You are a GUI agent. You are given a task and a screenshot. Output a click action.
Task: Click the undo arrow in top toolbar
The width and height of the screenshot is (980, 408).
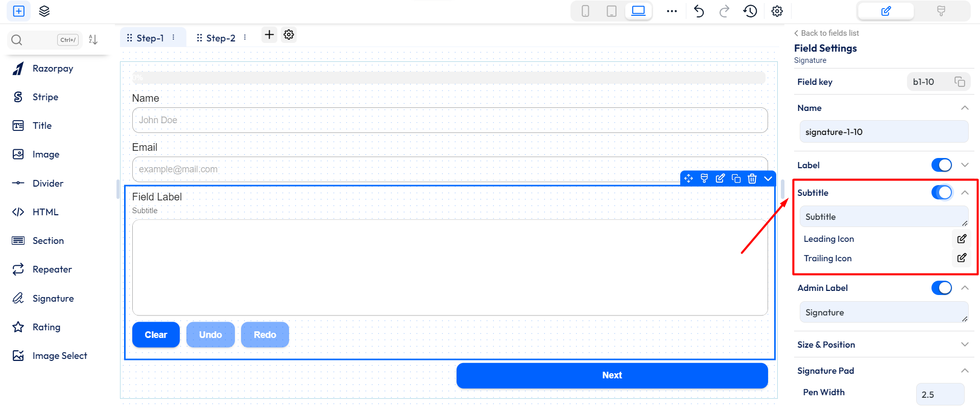click(x=699, y=11)
